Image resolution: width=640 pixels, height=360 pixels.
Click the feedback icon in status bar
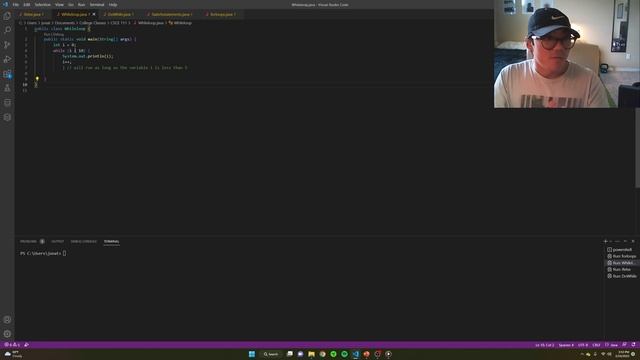pyautogui.click(x=624, y=345)
